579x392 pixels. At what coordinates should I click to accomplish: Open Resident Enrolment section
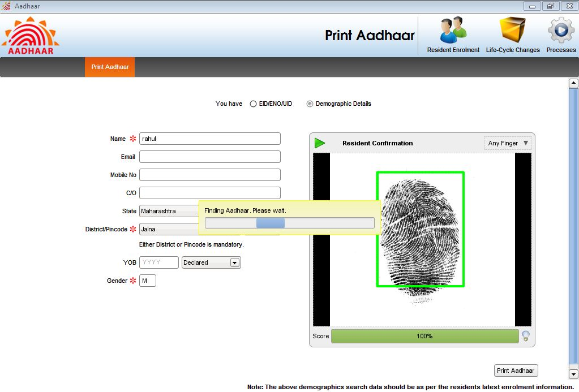tap(453, 35)
